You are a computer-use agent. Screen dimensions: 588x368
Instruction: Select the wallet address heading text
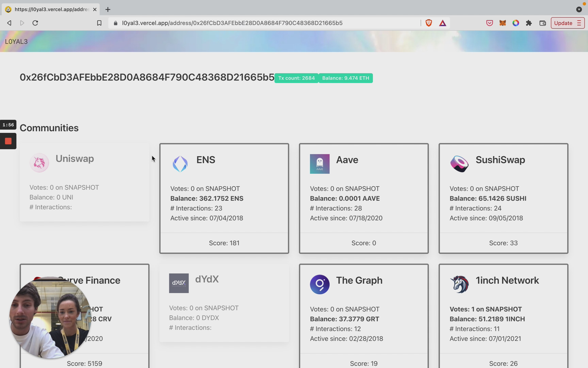click(x=147, y=77)
